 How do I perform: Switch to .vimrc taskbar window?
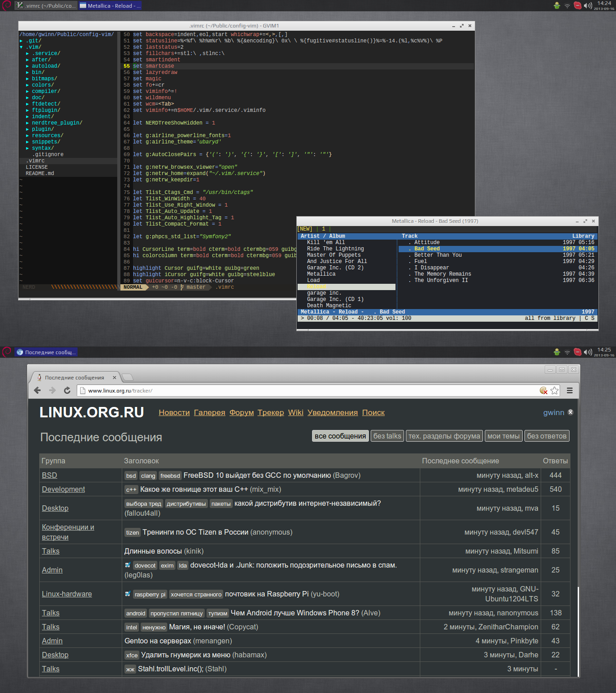point(46,6)
